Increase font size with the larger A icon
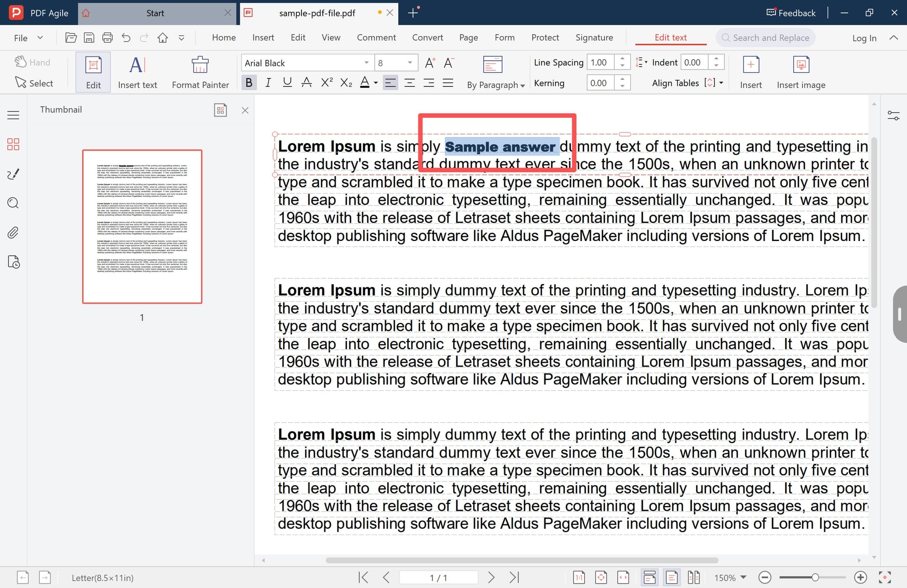This screenshot has width=907, height=588. [x=430, y=63]
